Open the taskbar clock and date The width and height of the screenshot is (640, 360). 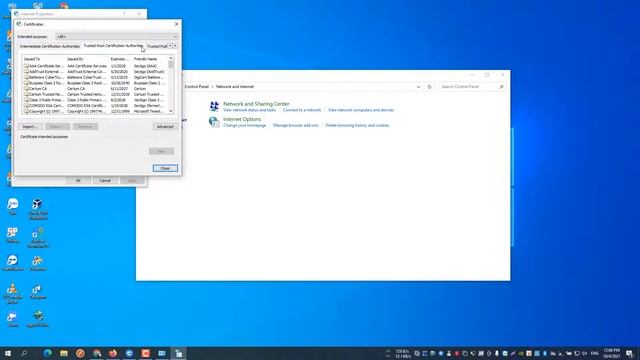pyautogui.click(x=611, y=353)
